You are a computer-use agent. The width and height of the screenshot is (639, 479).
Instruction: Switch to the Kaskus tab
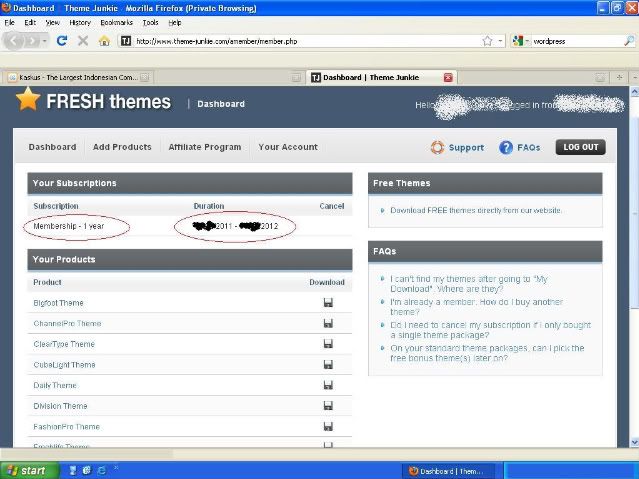point(78,77)
